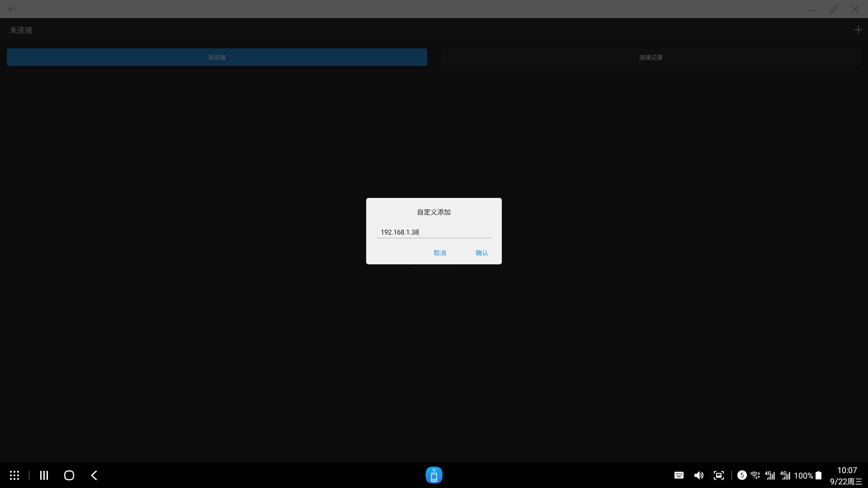The width and height of the screenshot is (868, 488).
Task: Tap the taskbar back chevron
Action: pos(94,475)
